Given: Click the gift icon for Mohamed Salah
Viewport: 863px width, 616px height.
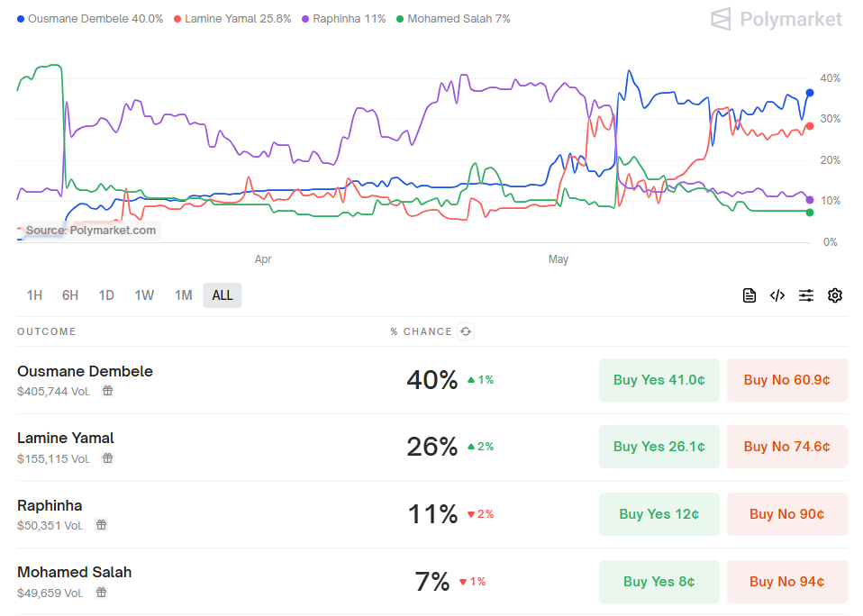Looking at the screenshot, I should [x=102, y=593].
